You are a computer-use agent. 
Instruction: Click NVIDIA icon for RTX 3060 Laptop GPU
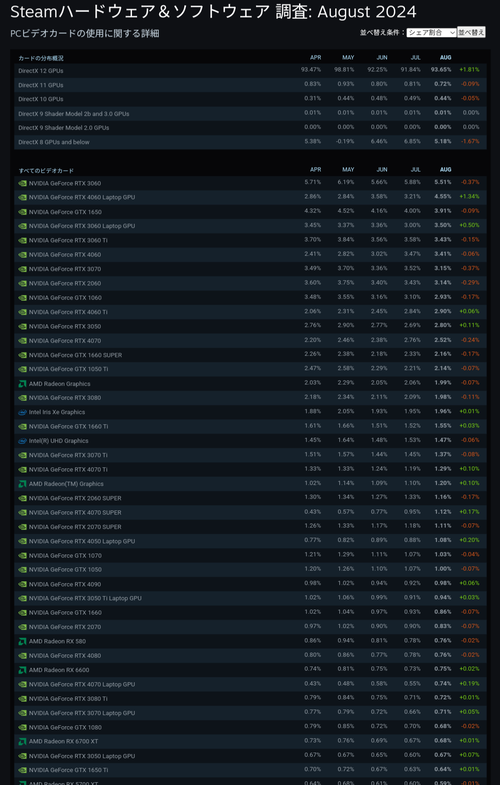click(x=23, y=226)
